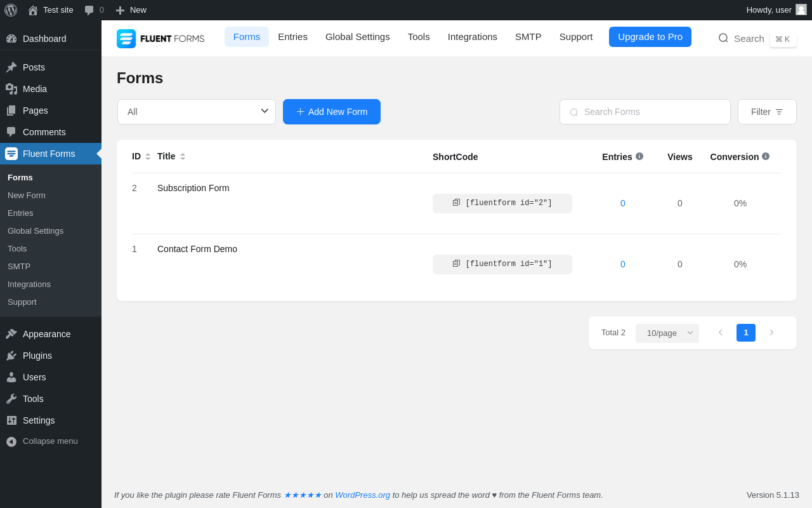Open the All forms filter dropdown
The width and height of the screenshot is (812, 508).
click(197, 112)
